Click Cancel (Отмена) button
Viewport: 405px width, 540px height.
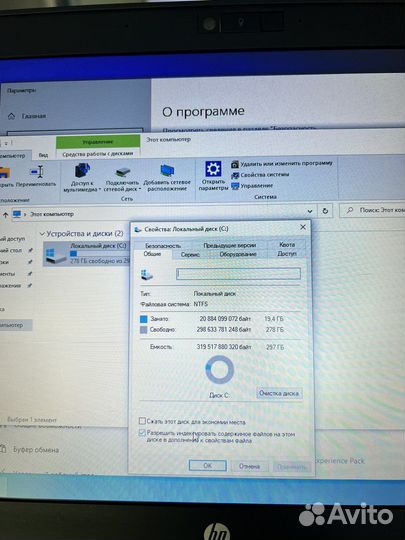click(249, 466)
